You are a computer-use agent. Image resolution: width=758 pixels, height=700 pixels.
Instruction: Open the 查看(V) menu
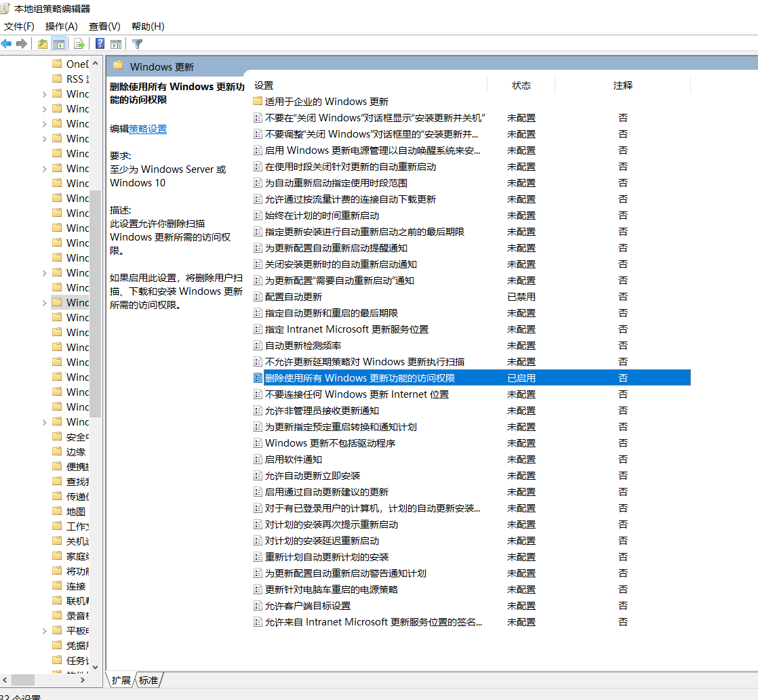point(104,26)
